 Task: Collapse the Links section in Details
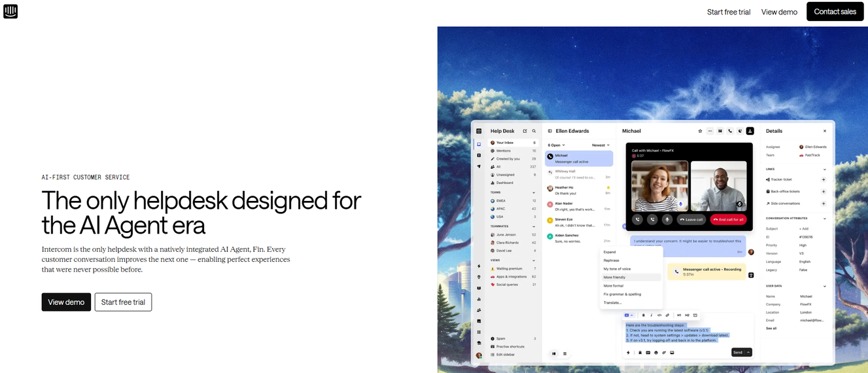824,169
